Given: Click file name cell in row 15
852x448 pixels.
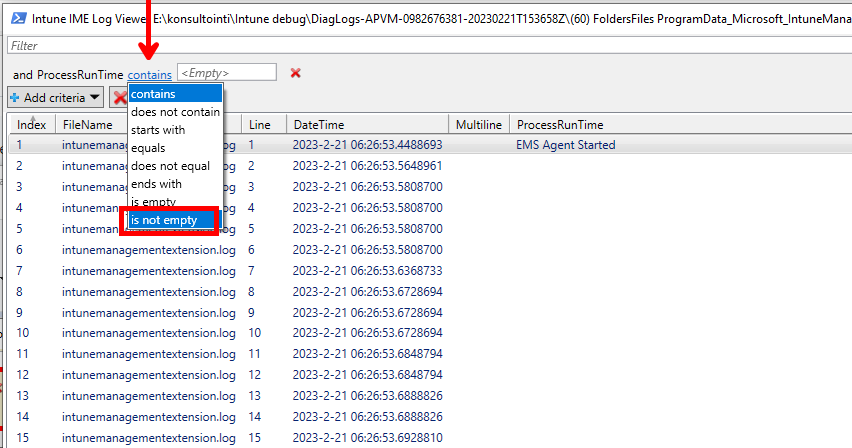Looking at the screenshot, I should 149,438.
